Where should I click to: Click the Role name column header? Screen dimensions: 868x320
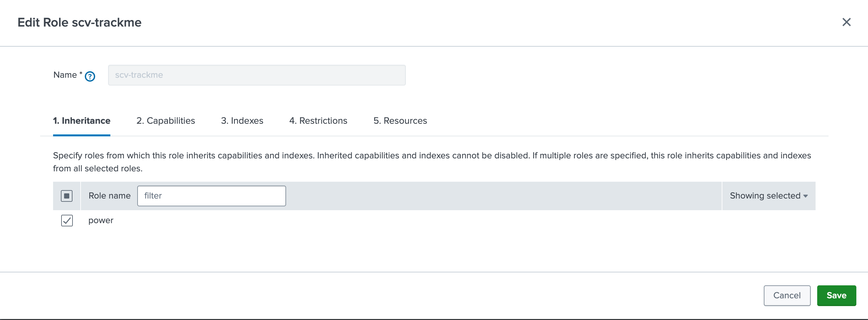(x=109, y=196)
